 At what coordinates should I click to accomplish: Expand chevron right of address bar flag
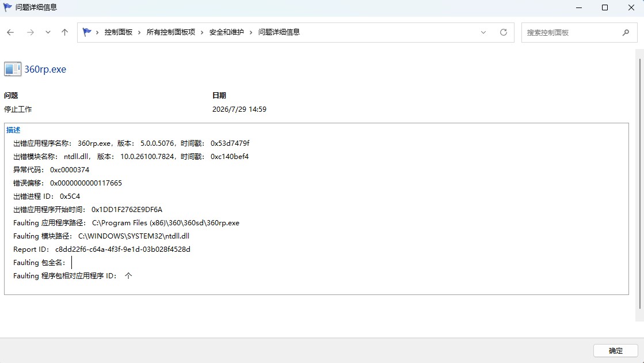(x=97, y=32)
